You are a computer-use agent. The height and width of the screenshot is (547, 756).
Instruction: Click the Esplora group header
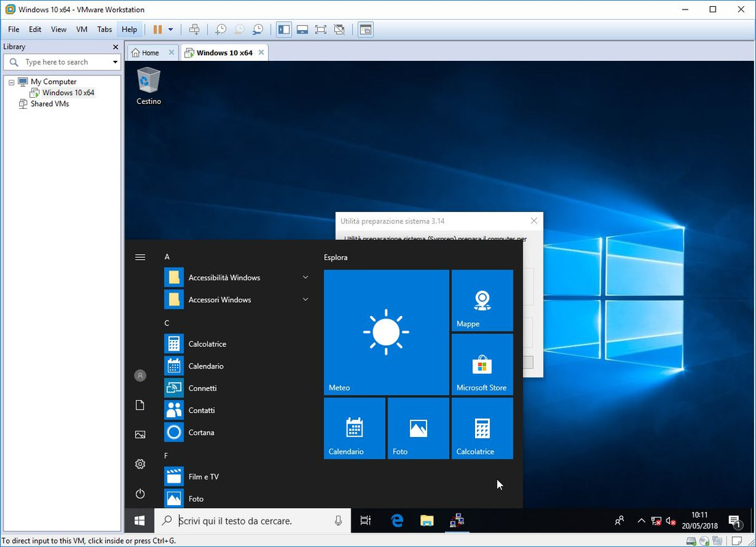(336, 258)
